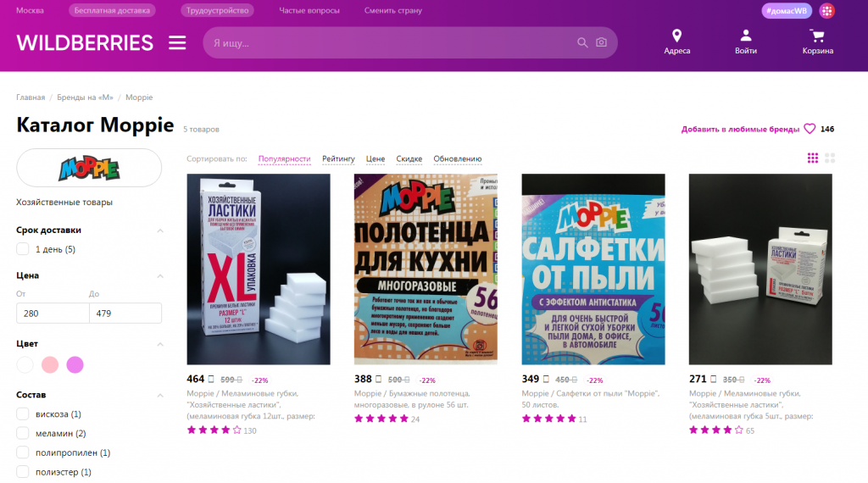
Task: Sort by Обновлению
Action: pos(457,158)
